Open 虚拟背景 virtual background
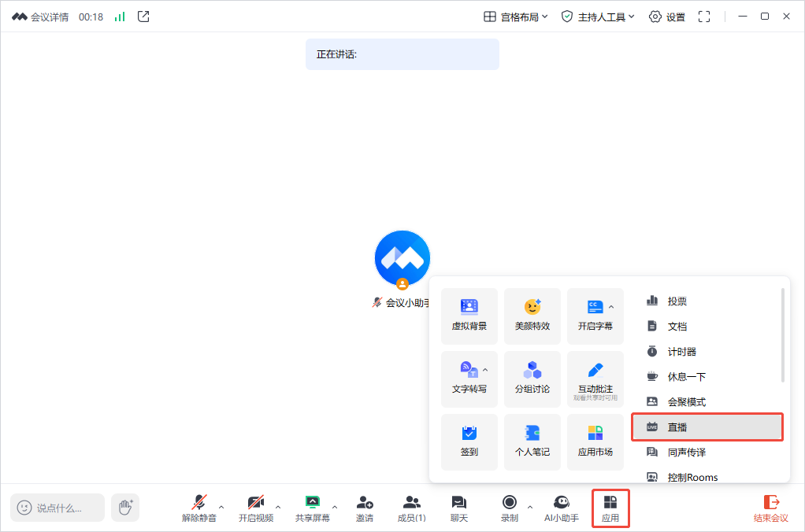Screen dimensions: 805x532 (x=469, y=316)
